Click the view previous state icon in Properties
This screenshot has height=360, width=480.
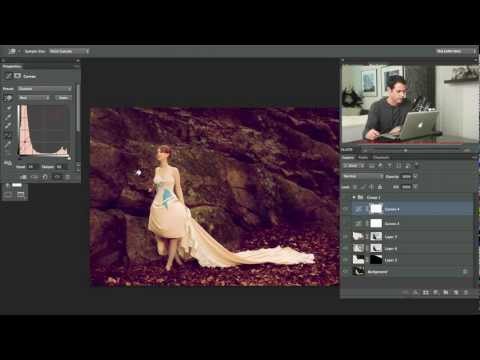click(x=35, y=177)
